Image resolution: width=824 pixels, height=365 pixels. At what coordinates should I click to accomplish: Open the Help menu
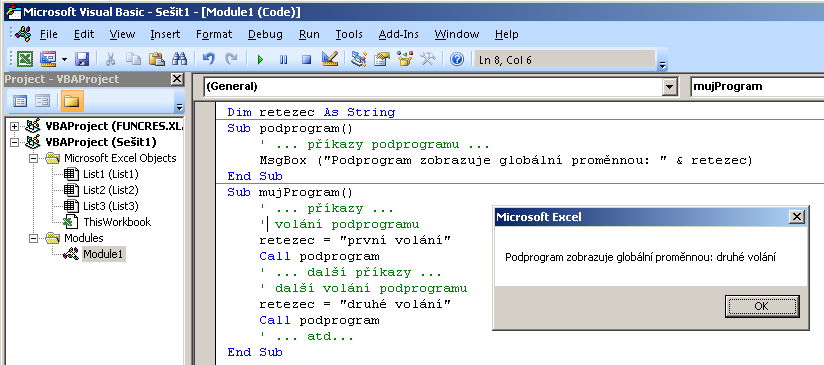pos(507,34)
